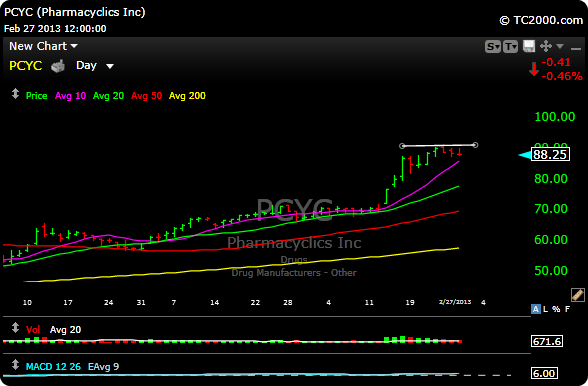The height and width of the screenshot is (386, 588).
Task: Select the A arithmetic scale toggle
Action: pos(536,309)
